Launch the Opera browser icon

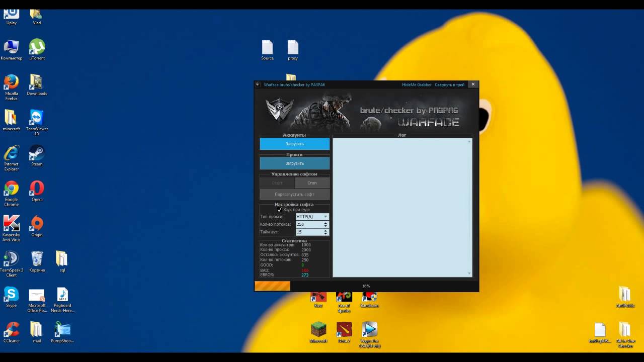tap(37, 191)
